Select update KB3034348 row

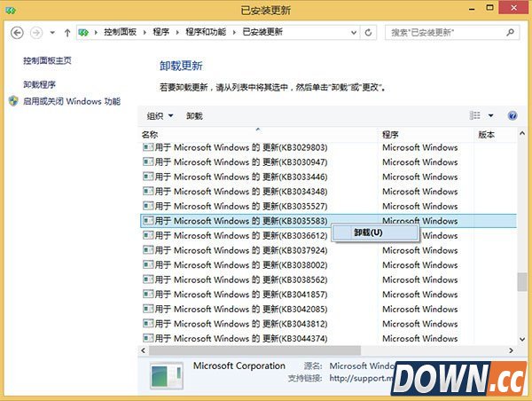(328, 192)
